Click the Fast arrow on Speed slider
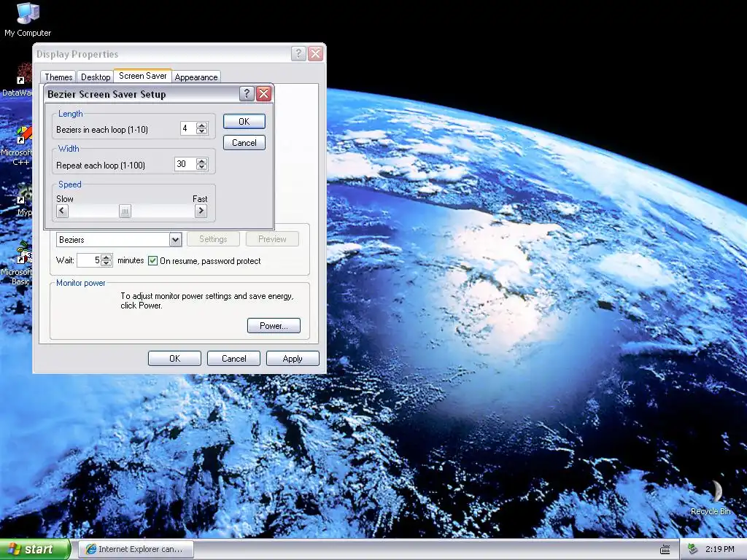This screenshot has height=560, width=747. coord(201,211)
